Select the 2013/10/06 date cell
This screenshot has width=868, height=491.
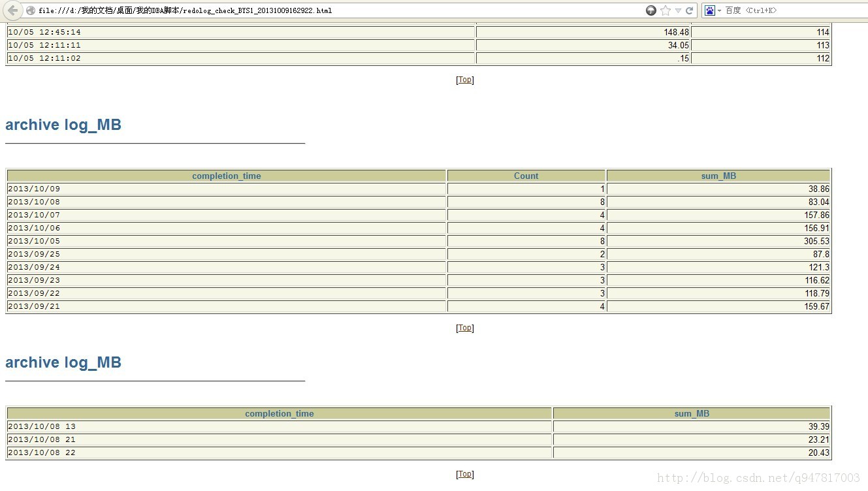(227, 228)
